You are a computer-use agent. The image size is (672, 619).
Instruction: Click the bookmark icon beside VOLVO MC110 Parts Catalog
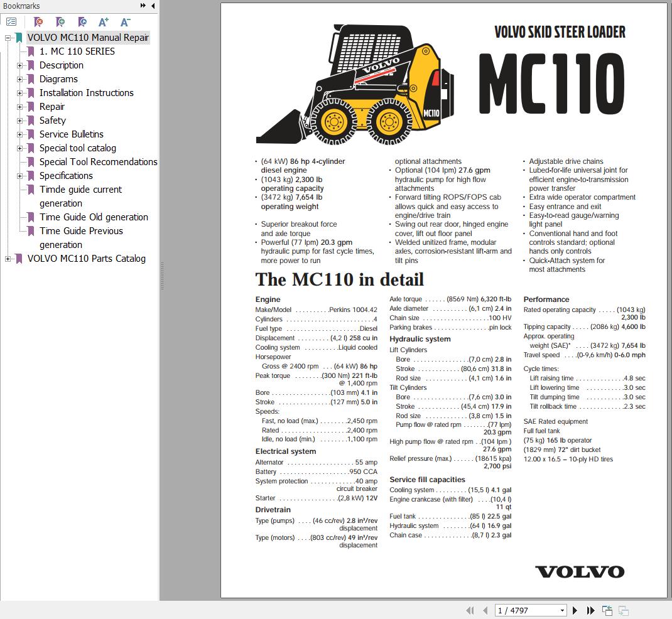[x=19, y=259]
